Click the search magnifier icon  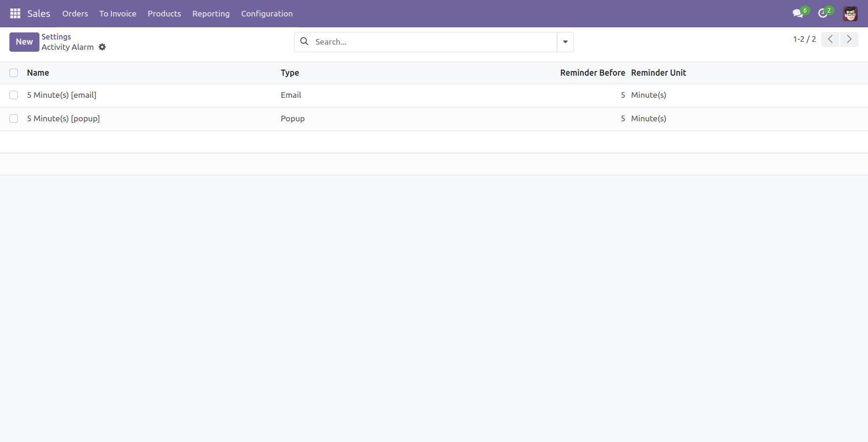pos(304,41)
